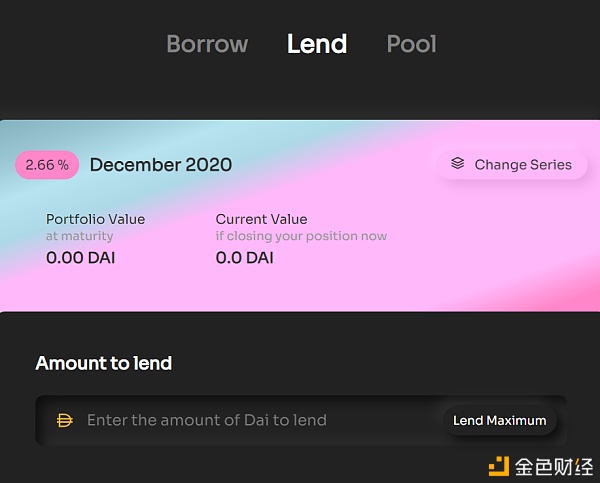Click the Portfolio Value label
The image size is (600, 483).
point(95,219)
